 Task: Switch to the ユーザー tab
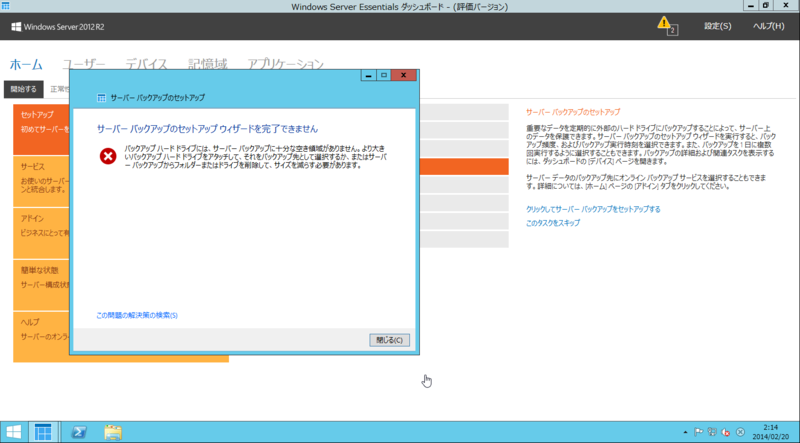point(84,65)
